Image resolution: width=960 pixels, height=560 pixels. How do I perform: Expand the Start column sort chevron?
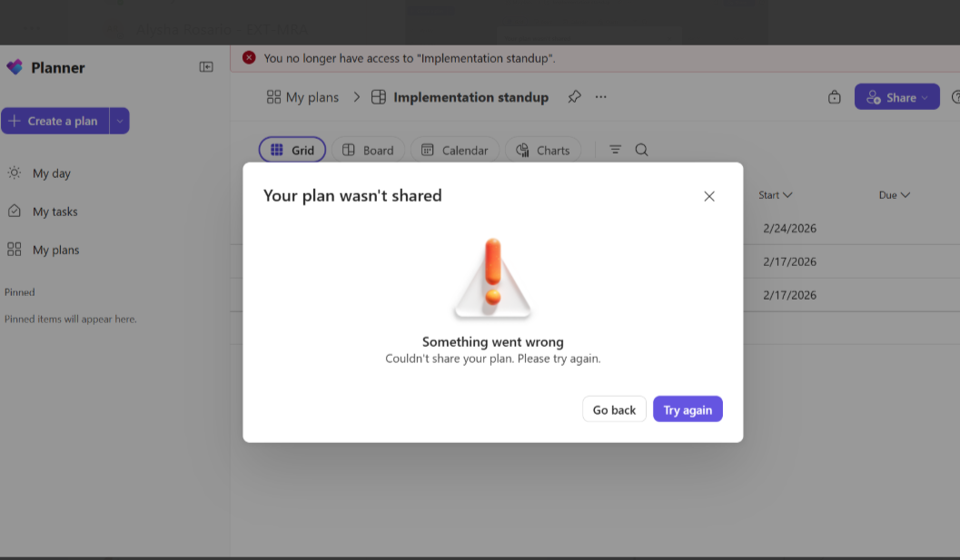pos(787,194)
